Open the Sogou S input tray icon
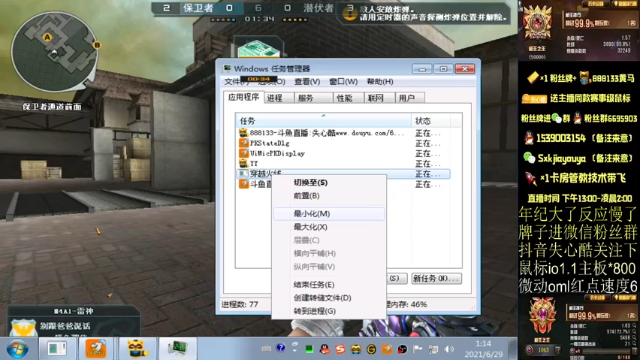The height and width of the screenshot is (360, 640). click(x=340, y=349)
